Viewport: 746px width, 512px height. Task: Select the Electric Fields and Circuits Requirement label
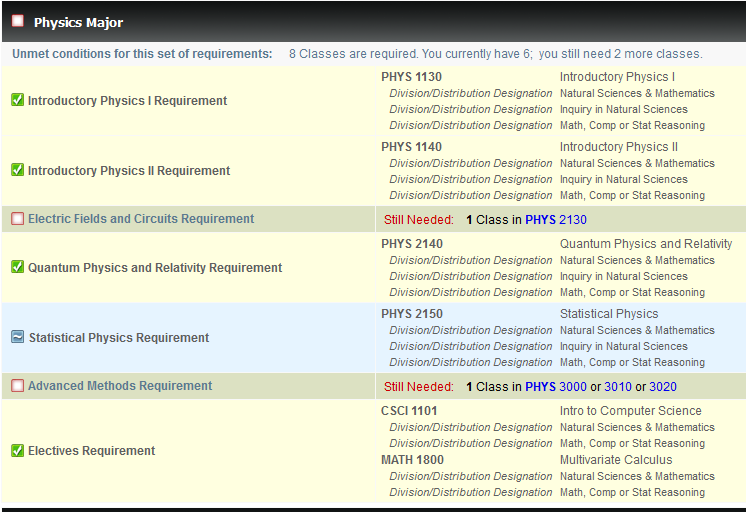[x=141, y=219]
